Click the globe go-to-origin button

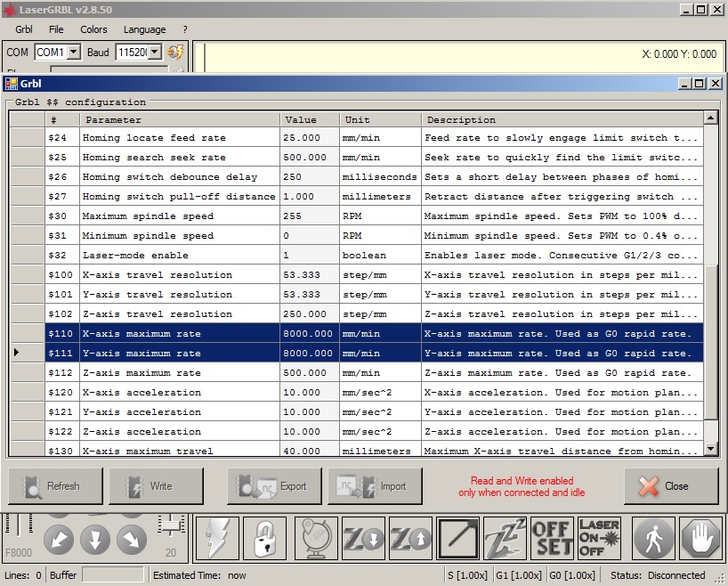[316, 538]
